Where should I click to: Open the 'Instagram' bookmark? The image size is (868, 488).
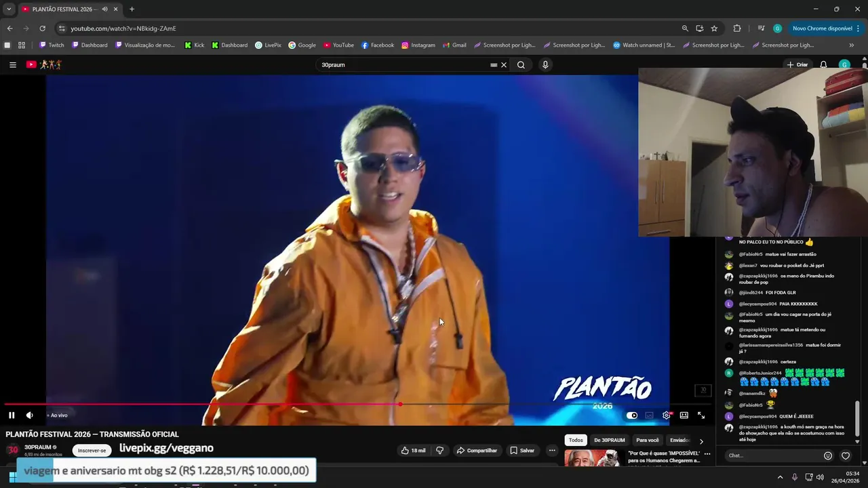pos(418,45)
